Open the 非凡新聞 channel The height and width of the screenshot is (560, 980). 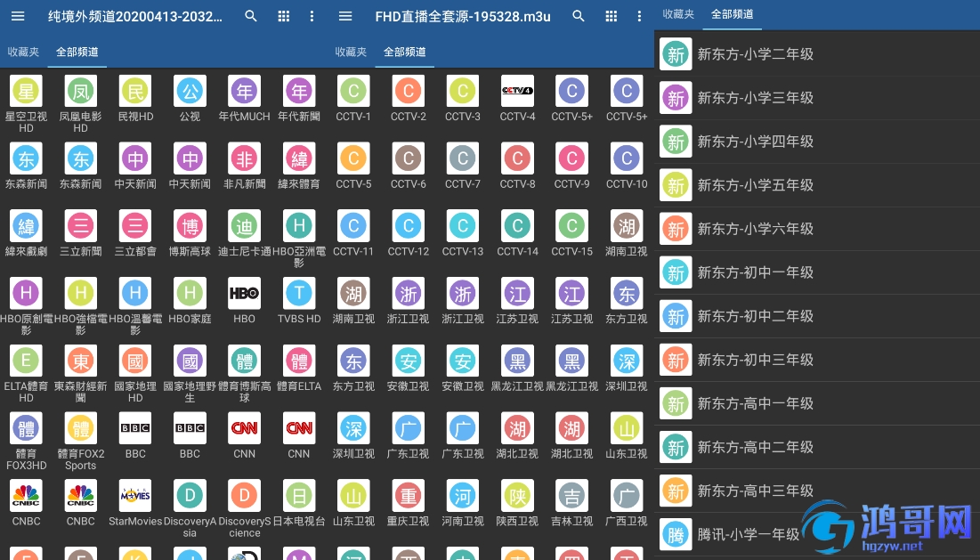coord(245,166)
